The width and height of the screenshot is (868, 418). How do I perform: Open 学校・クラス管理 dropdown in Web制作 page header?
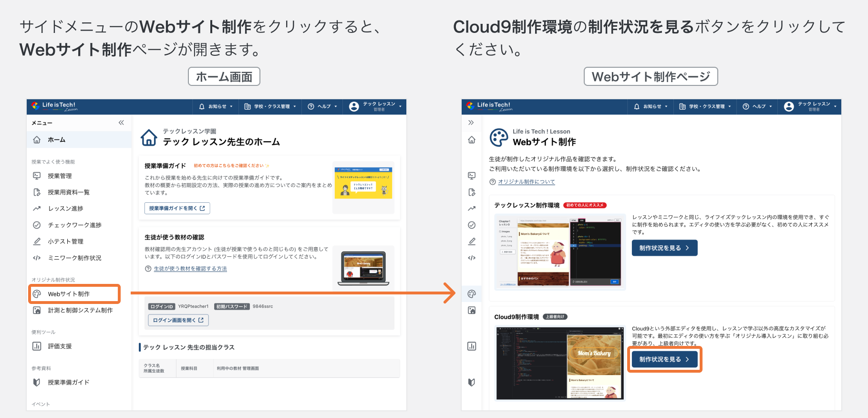tap(705, 106)
